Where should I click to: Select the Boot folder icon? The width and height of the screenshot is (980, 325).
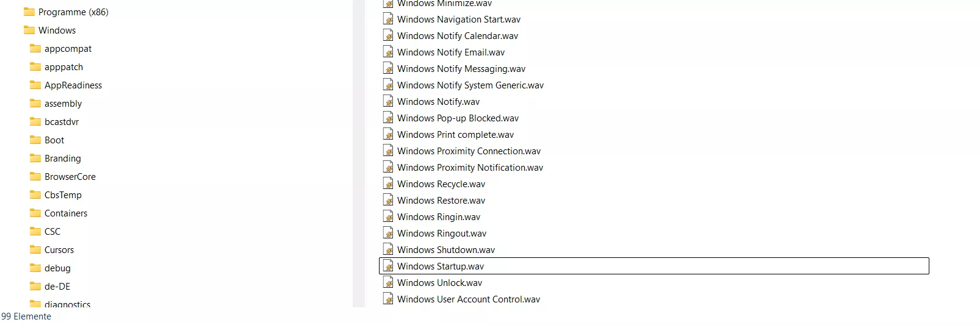pyautogui.click(x=35, y=140)
